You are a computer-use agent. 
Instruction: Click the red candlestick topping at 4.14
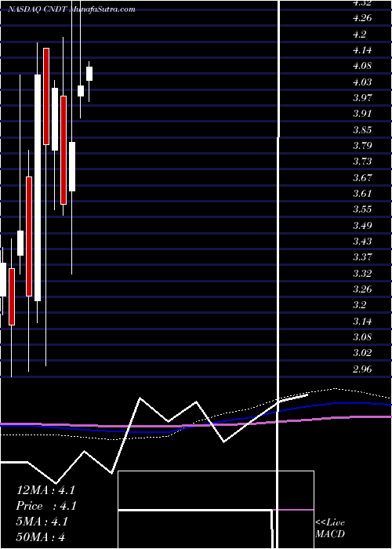coord(46,96)
